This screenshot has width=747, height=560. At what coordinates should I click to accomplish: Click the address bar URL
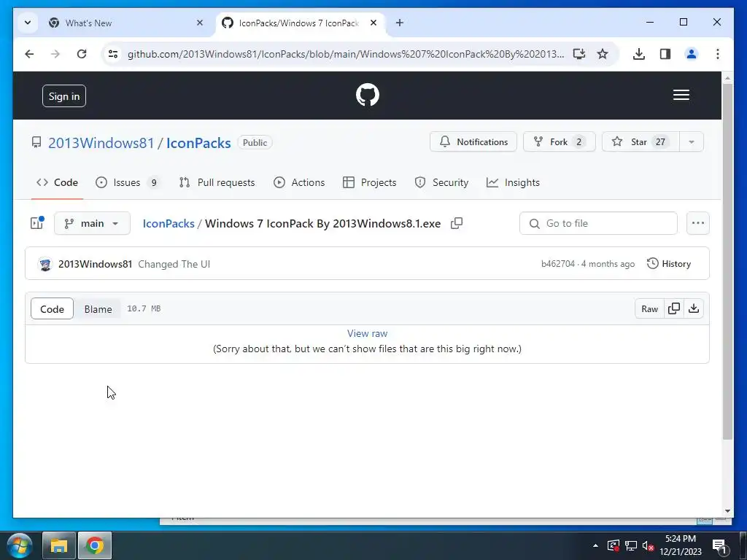point(345,54)
